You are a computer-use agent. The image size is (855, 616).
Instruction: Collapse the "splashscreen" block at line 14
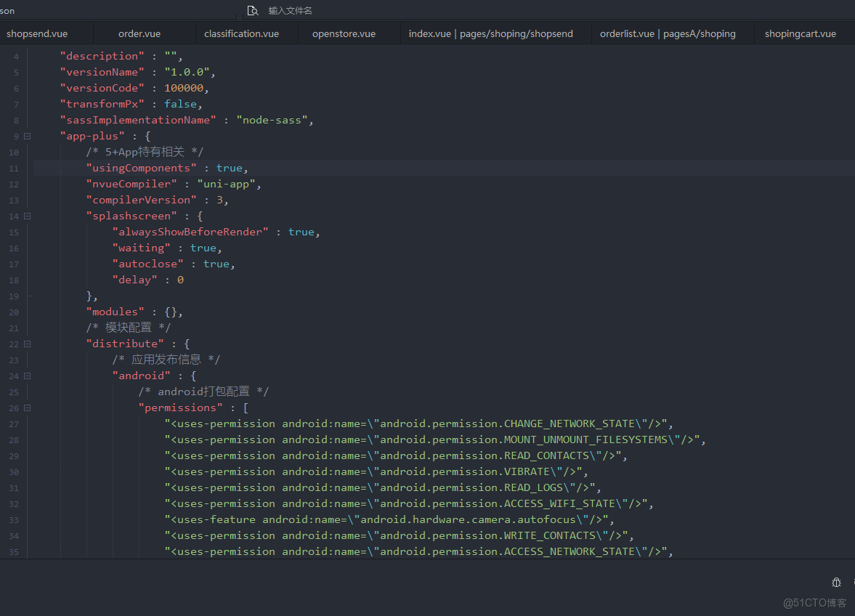click(x=28, y=216)
